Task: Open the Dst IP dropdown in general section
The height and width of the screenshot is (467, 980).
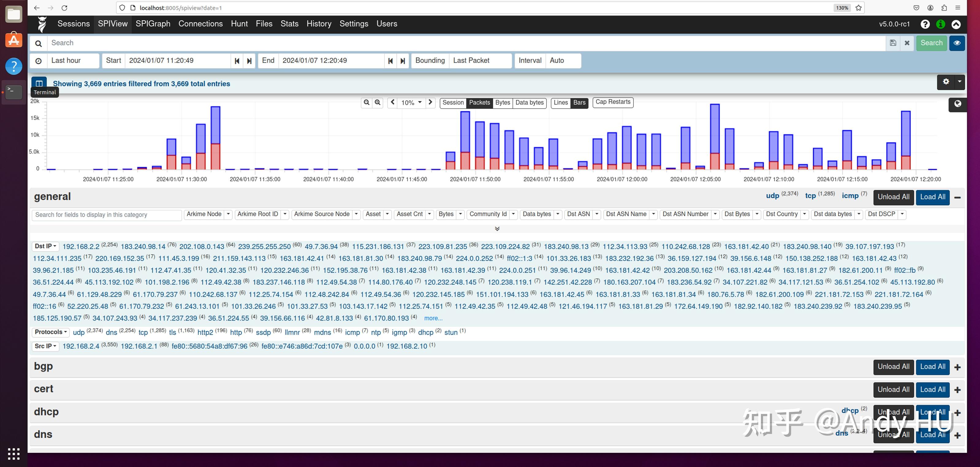Action: pos(45,246)
